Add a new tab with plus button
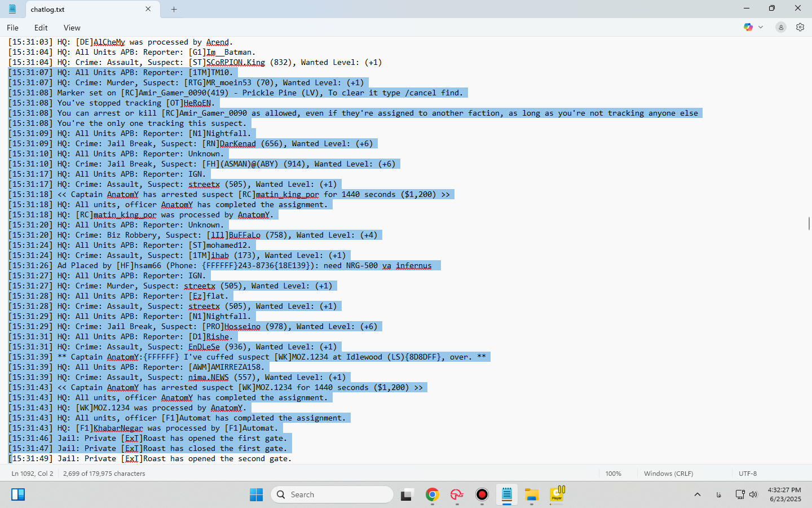This screenshot has width=812, height=508. tap(174, 9)
